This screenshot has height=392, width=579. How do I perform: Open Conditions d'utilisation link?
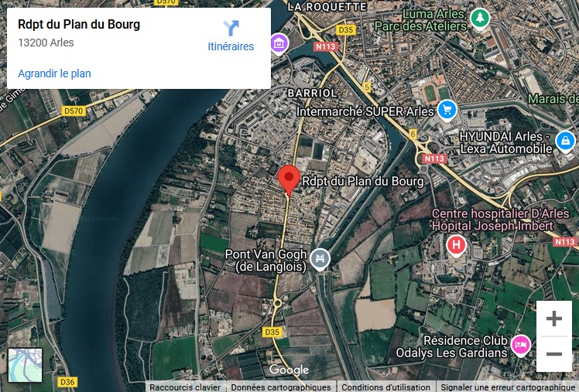pyautogui.click(x=385, y=387)
